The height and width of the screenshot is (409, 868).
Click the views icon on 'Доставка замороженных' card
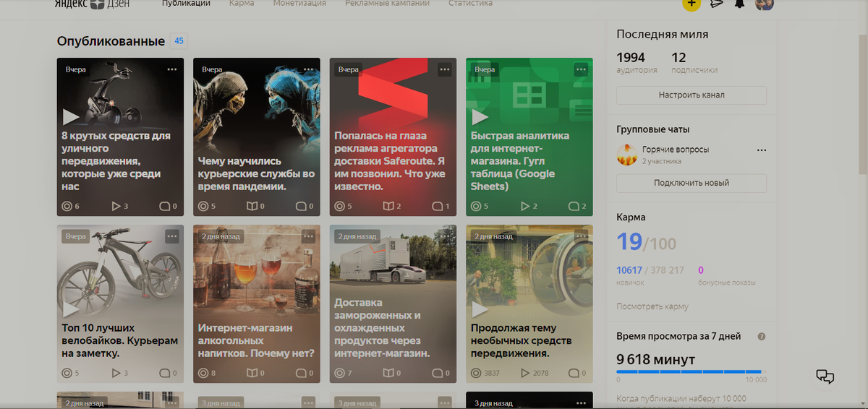pyautogui.click(x=340, y=374)
